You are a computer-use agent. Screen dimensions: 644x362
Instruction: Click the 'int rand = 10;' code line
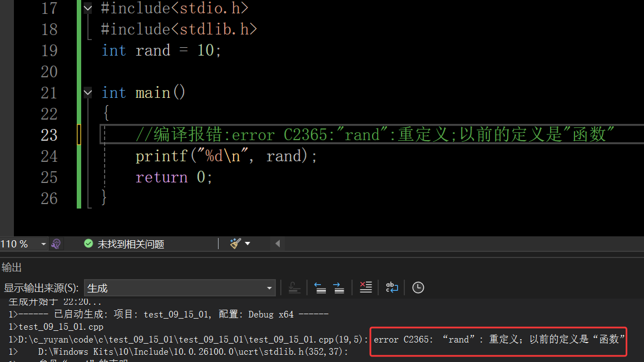pyautogui.click(x=161, y=51)
